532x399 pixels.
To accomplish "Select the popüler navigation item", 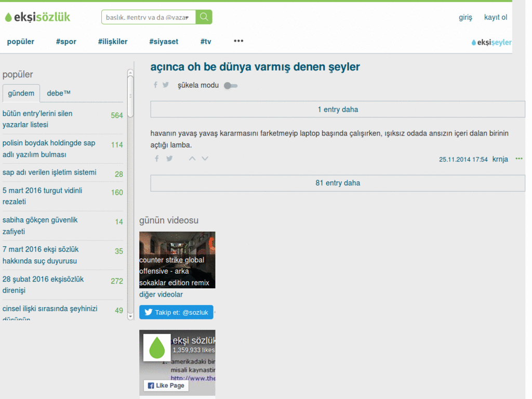I will [21, 42].
